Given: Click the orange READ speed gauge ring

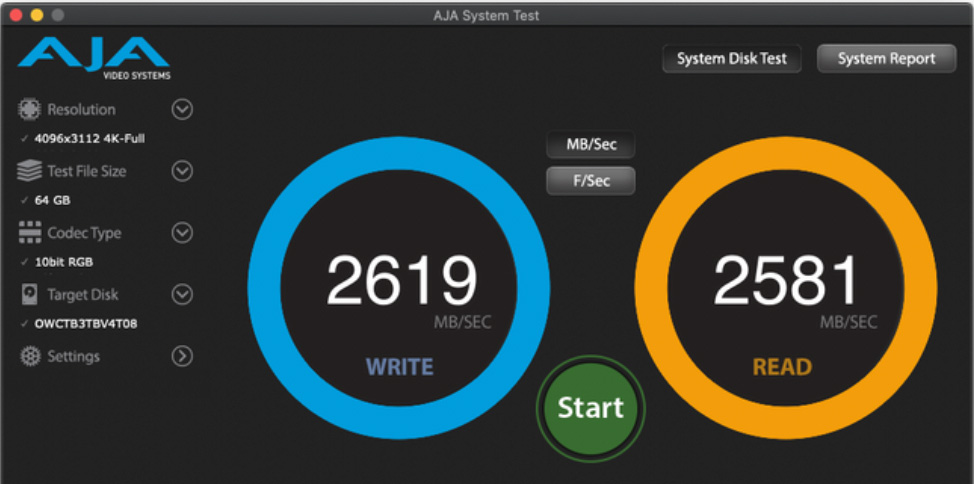Looking at the screenshot, I should coord(921,289).
